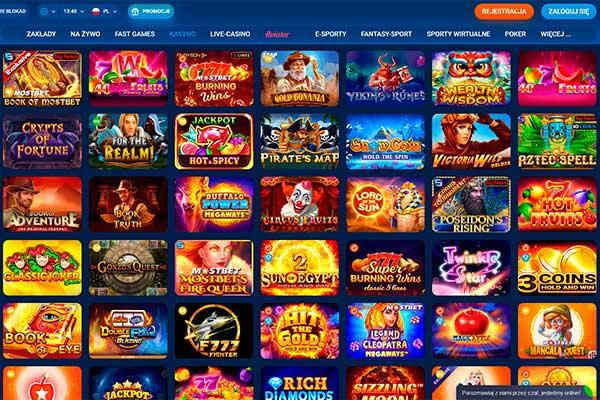Launch the F777 Fighter game
Viewport: 600px width, 400px height.
214,331
